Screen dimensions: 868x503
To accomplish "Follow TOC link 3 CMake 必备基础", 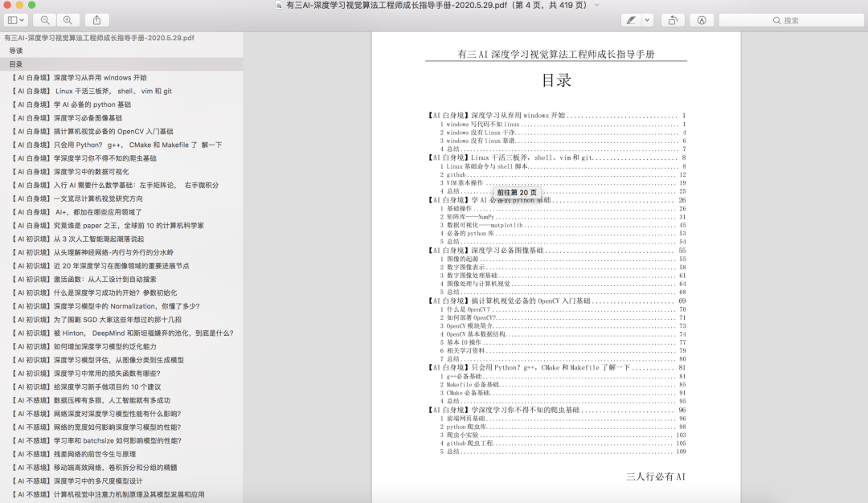I will [563, 393].
